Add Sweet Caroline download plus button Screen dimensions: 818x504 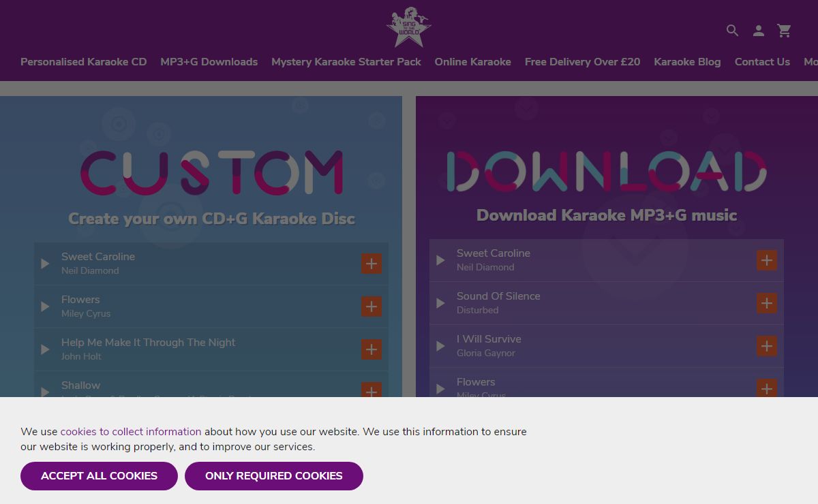(x=767, y=260)
